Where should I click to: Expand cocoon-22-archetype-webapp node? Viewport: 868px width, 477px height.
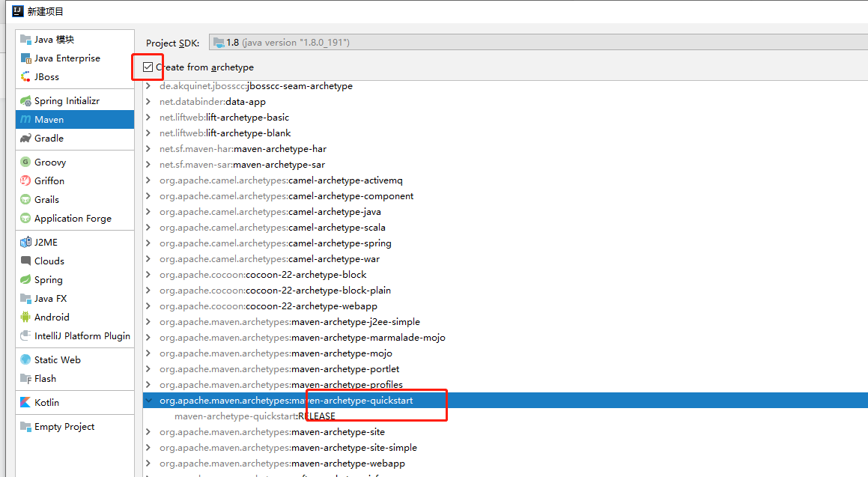click(148, 306)
